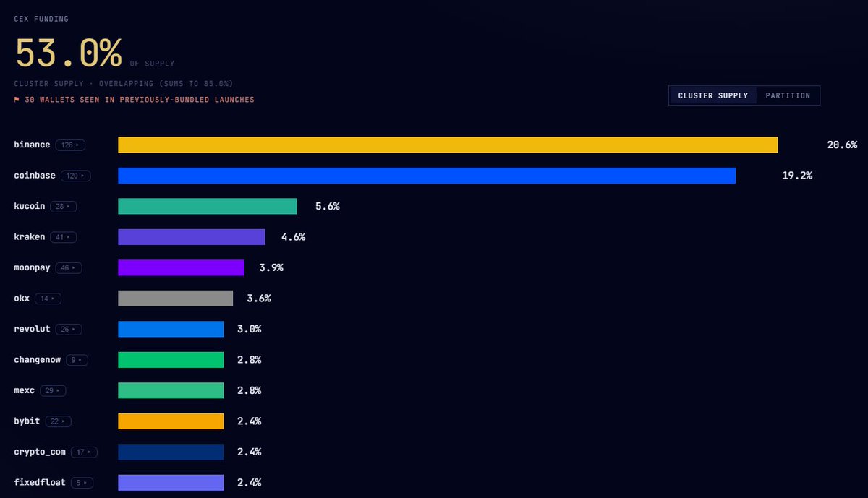The image size is (868, 498).
Task: Click the large 53.0% headline figure
Action: coord(68,53)
